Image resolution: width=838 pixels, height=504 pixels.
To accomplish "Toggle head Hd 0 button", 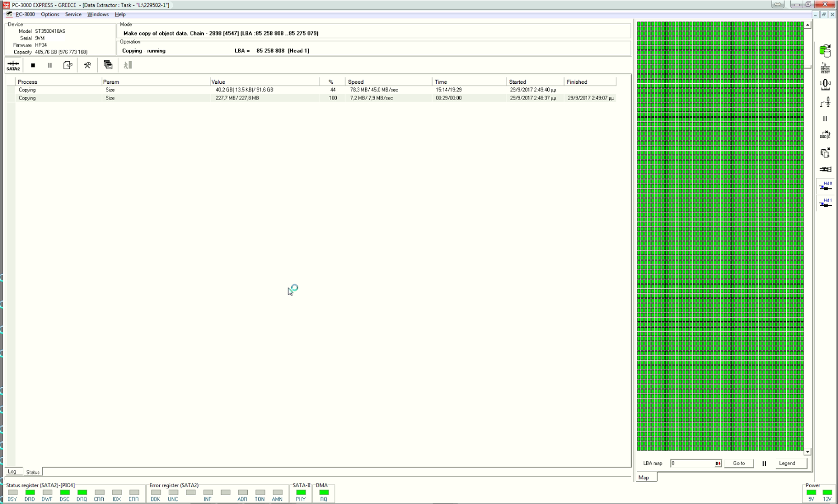I will tap(825, 186).
